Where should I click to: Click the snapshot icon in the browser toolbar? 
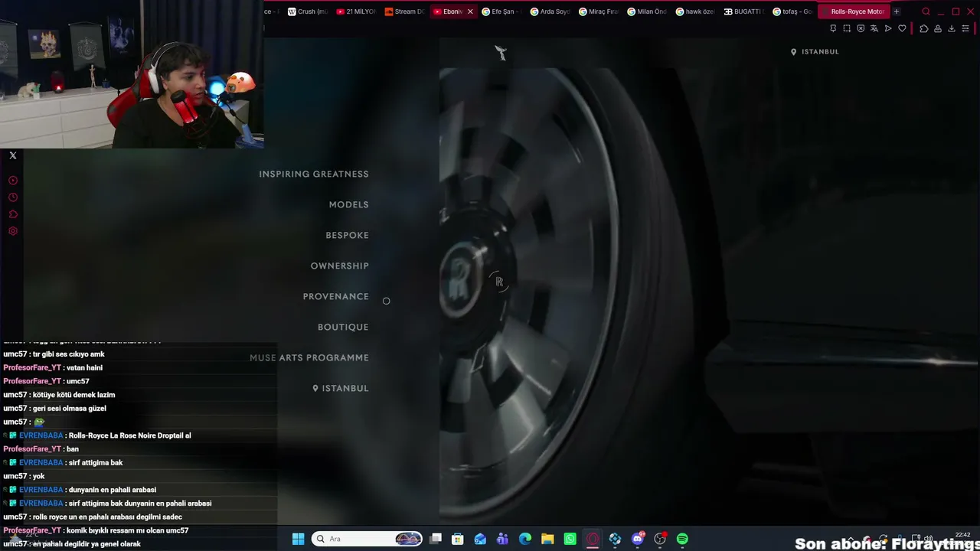tap(847, 28)
